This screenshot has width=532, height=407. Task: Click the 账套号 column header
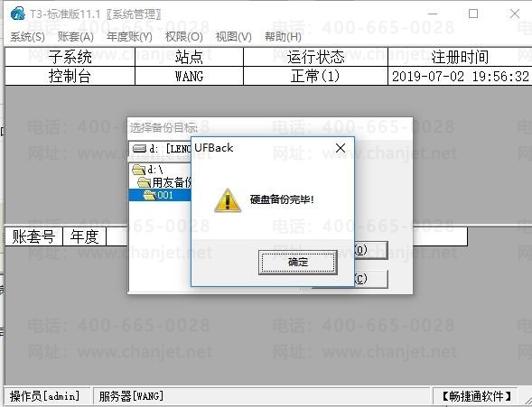click(33, 236)
